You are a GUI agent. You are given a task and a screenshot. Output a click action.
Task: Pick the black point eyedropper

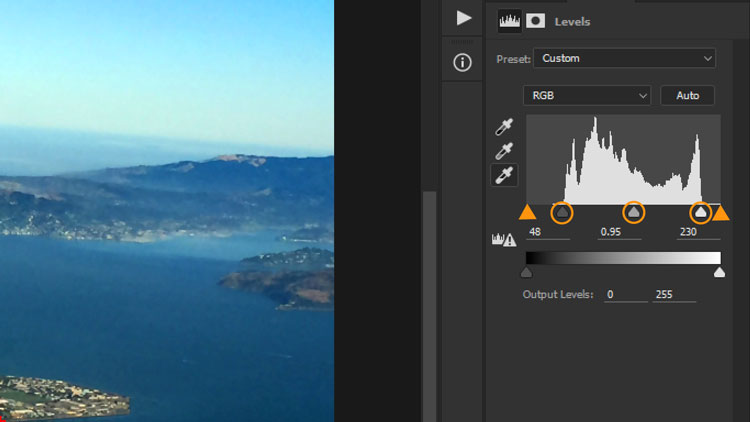click(504, 127)
